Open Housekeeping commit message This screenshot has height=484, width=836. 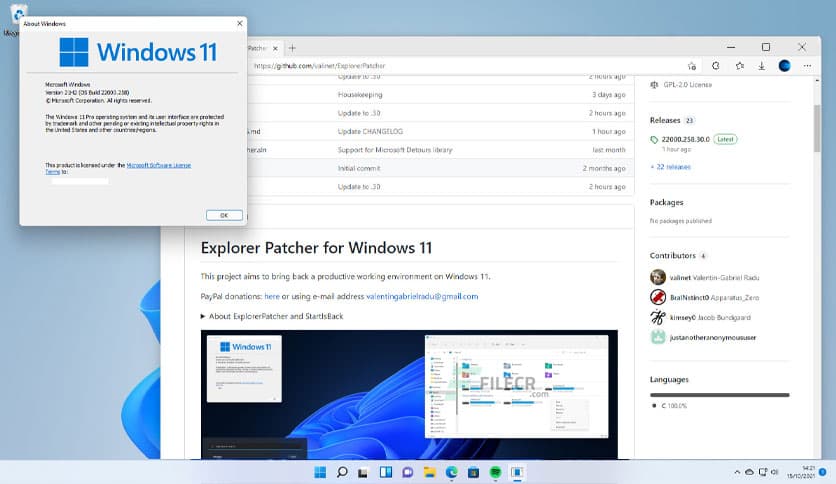[360, 95]
